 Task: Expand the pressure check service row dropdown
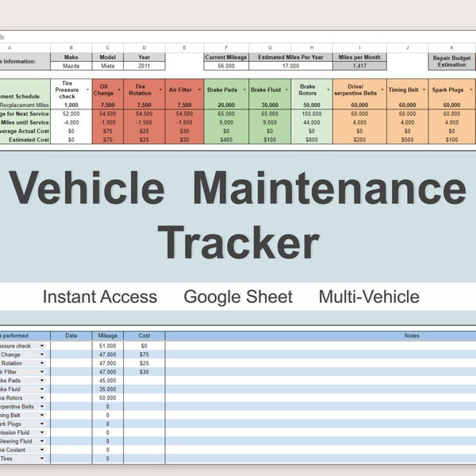[x=42, y=346]
